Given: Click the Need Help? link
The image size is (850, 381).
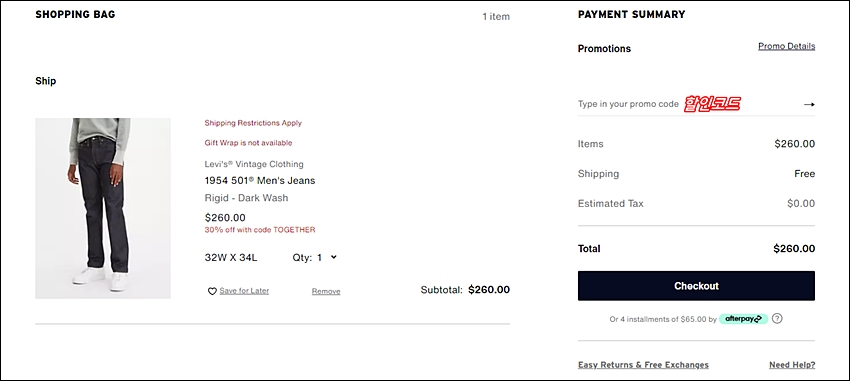Looking at the screenshot, I should 792,365.
